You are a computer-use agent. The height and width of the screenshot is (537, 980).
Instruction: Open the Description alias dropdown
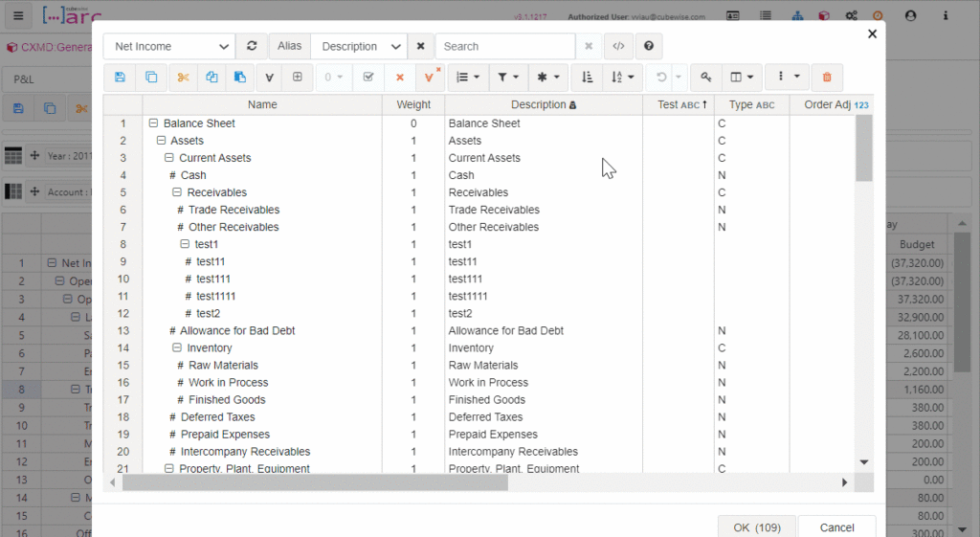click(x=359, y=46)
